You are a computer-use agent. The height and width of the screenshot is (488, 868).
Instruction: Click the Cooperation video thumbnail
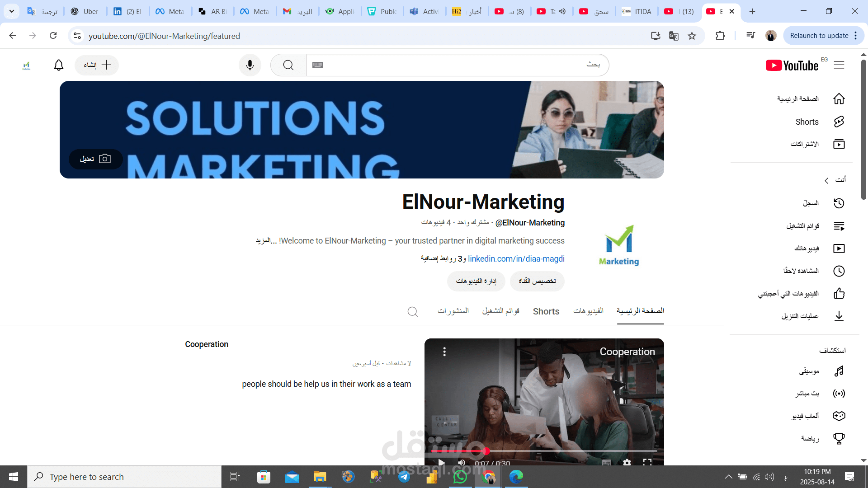pos(544,402)
